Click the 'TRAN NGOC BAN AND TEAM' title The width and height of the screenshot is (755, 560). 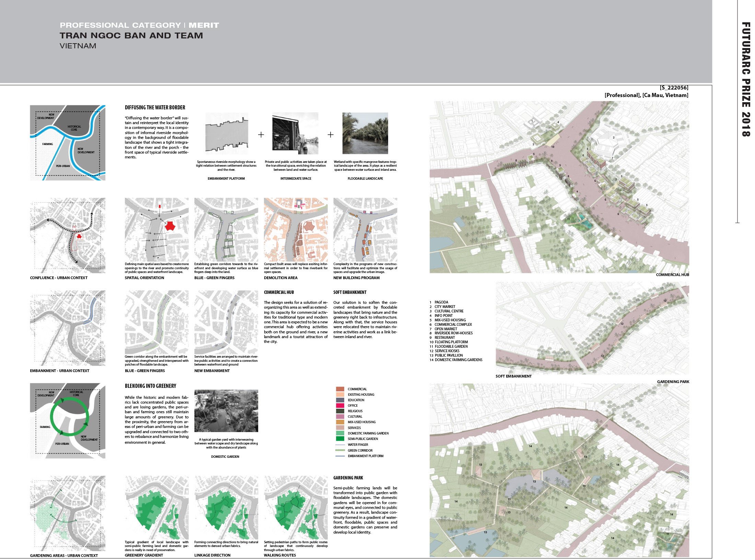131,36
